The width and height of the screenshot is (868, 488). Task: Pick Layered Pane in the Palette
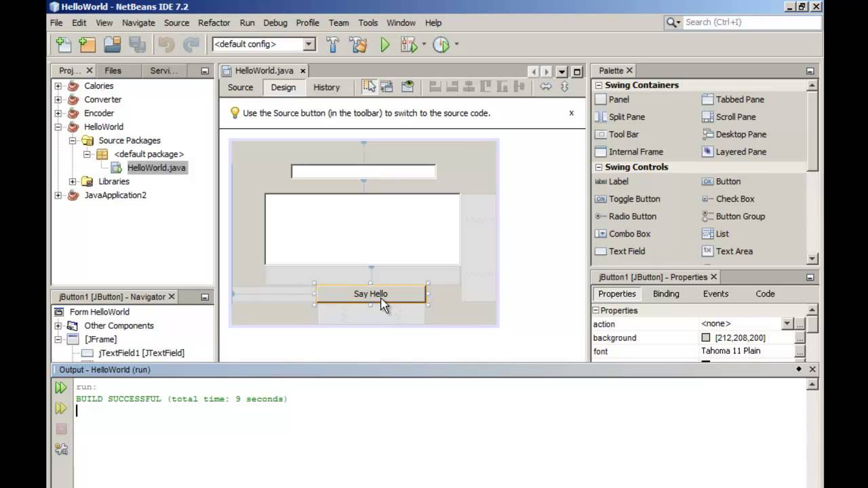[x=734, y=152]
